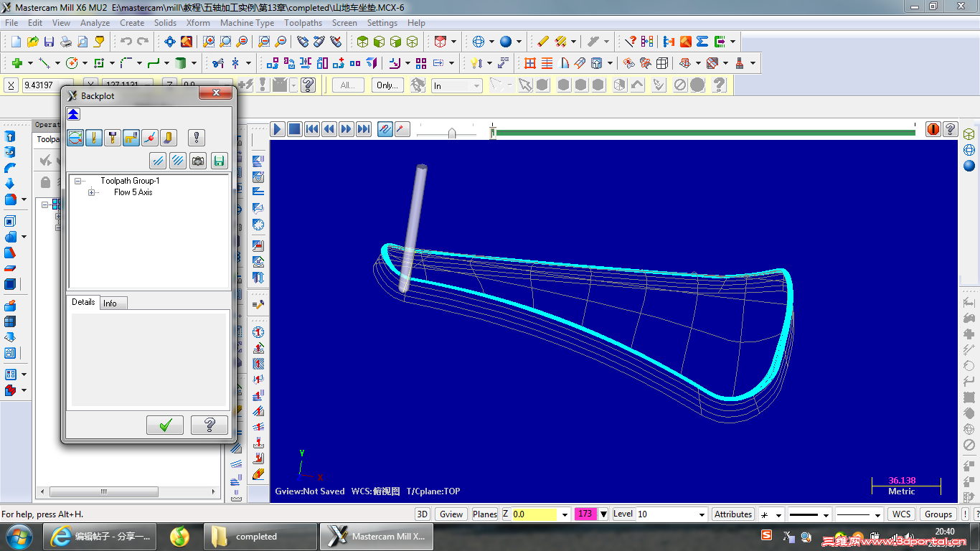Collapse the Toolpath Group-1 tree node

[x=77, y=182]
